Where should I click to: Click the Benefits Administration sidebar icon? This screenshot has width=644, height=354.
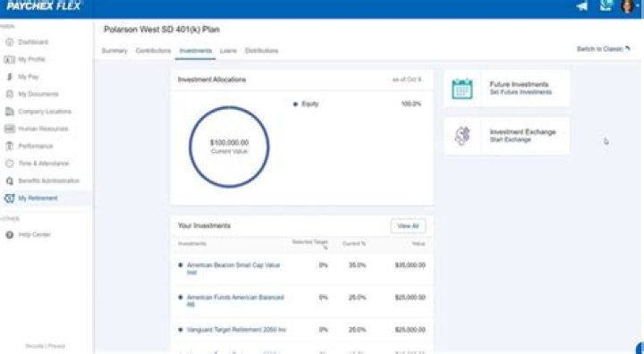(x=9, y=181)
